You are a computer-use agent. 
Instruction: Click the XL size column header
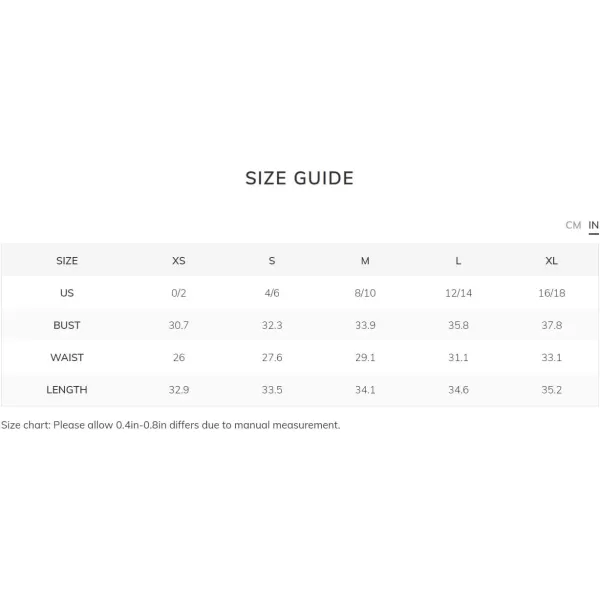click(551, 261)
